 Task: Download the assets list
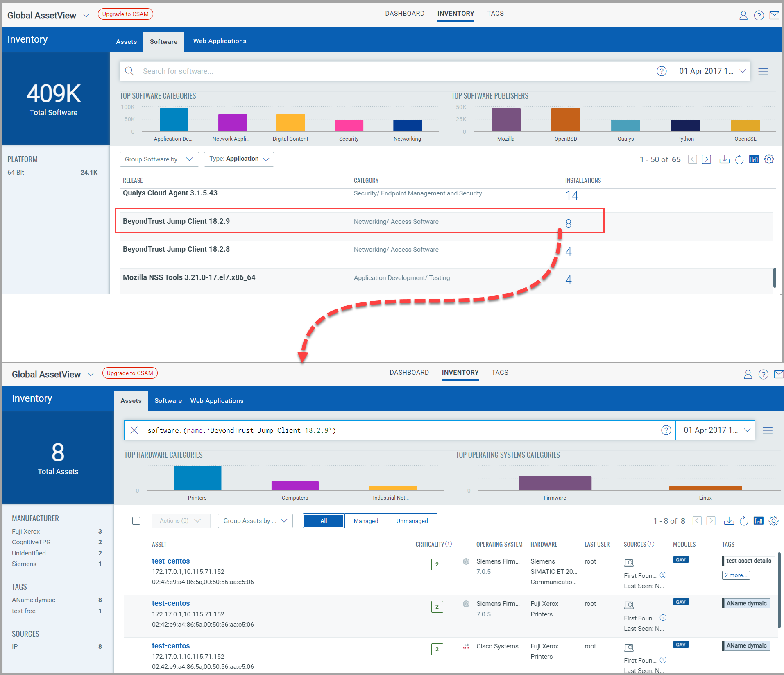click(729, 521)
